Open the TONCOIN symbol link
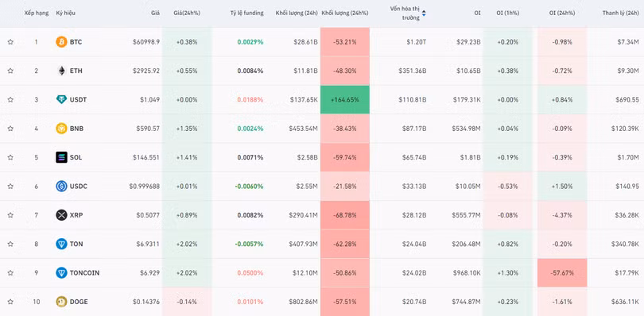Viewport: 644px width, 316px height. [x=84, y=272]
